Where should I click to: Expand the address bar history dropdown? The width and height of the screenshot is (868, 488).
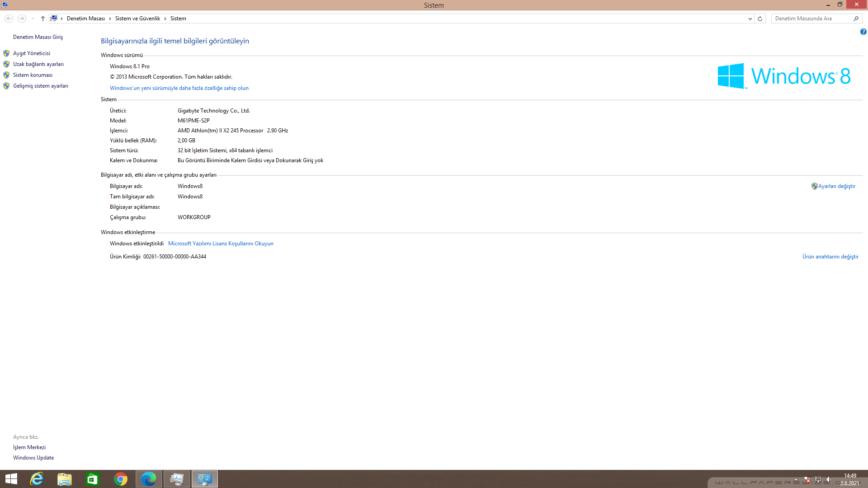pos(750,19)
